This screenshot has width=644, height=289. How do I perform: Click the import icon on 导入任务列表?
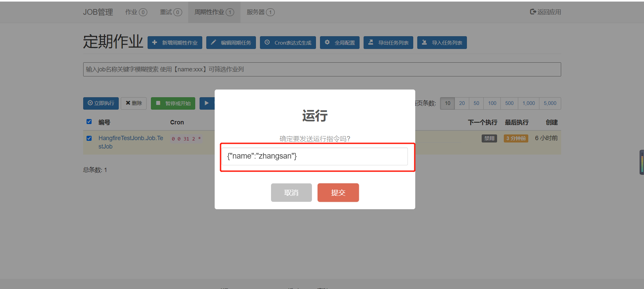click(x=424, y=42)
